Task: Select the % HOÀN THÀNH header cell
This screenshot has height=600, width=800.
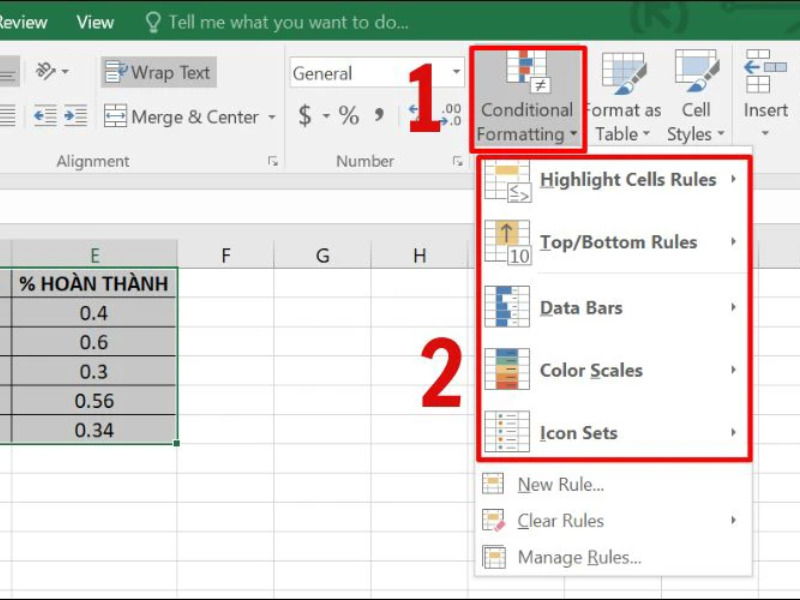Action: [94, 283]
